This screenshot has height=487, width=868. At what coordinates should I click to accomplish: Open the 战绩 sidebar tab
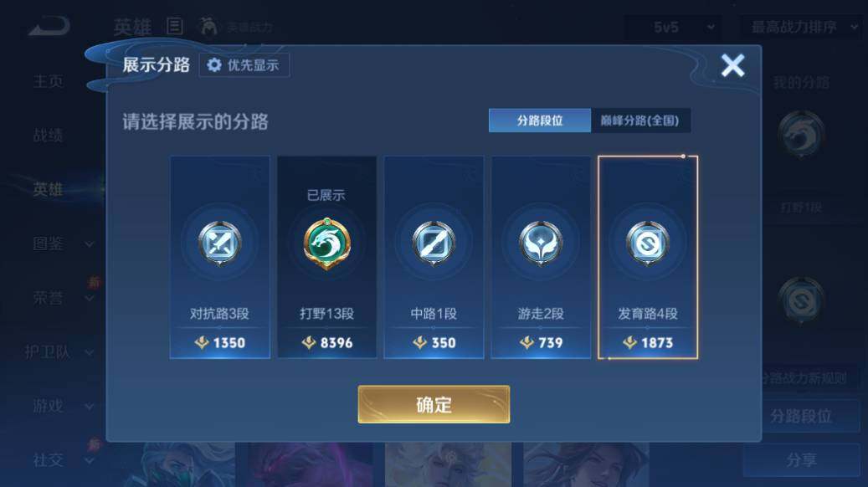49,135
